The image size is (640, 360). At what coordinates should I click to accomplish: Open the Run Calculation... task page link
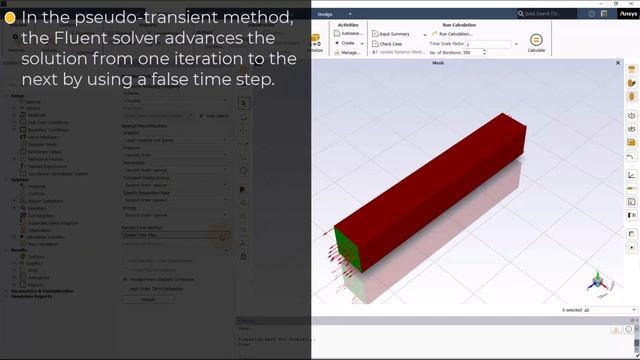452,33
